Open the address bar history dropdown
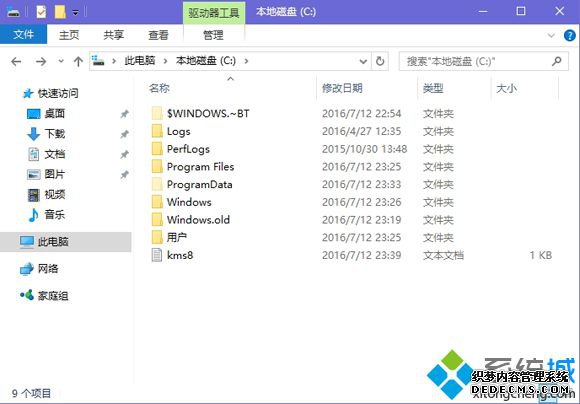580x404 pixels. (363, 61)
